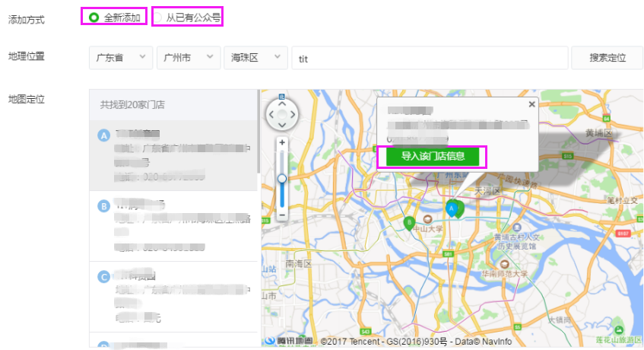Pan the map left with arrow
This screenshot has width=644, height=350.
271,115
